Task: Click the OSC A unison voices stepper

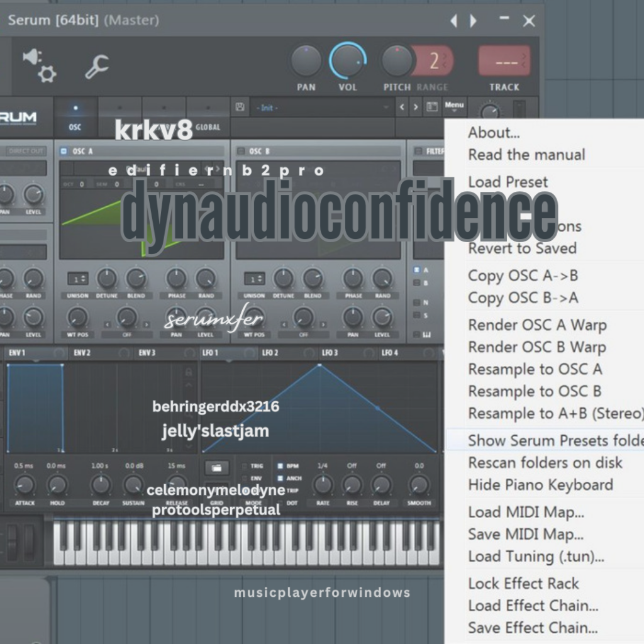Action: [77, 279]
